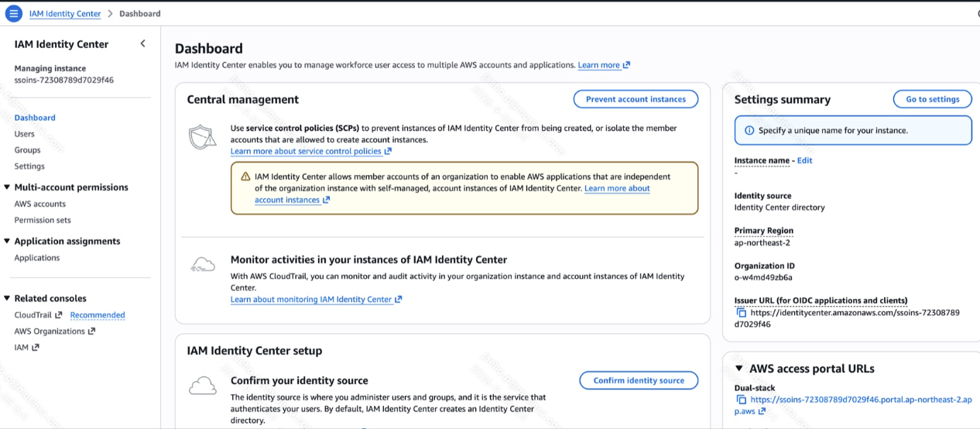Click the Organization ID value o-w4md49zb6a
This screenshot has height=429, width=980.
tap(763, 277)
